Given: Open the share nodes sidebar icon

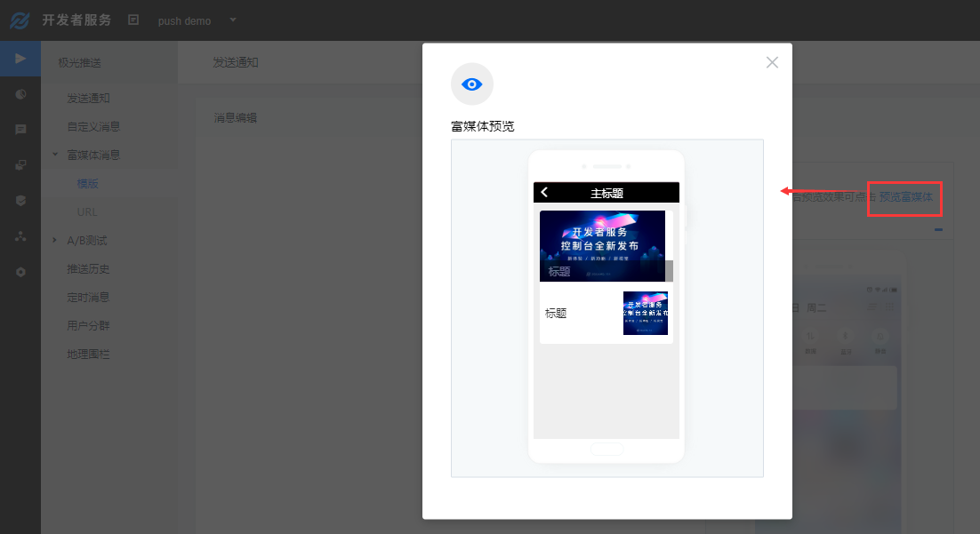Looking at the screenshot, I should point(20,236).
